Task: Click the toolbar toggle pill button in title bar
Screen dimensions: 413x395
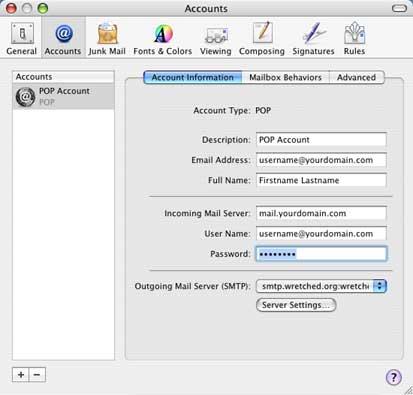Action: pyautogui.click(x=399, y=8)
